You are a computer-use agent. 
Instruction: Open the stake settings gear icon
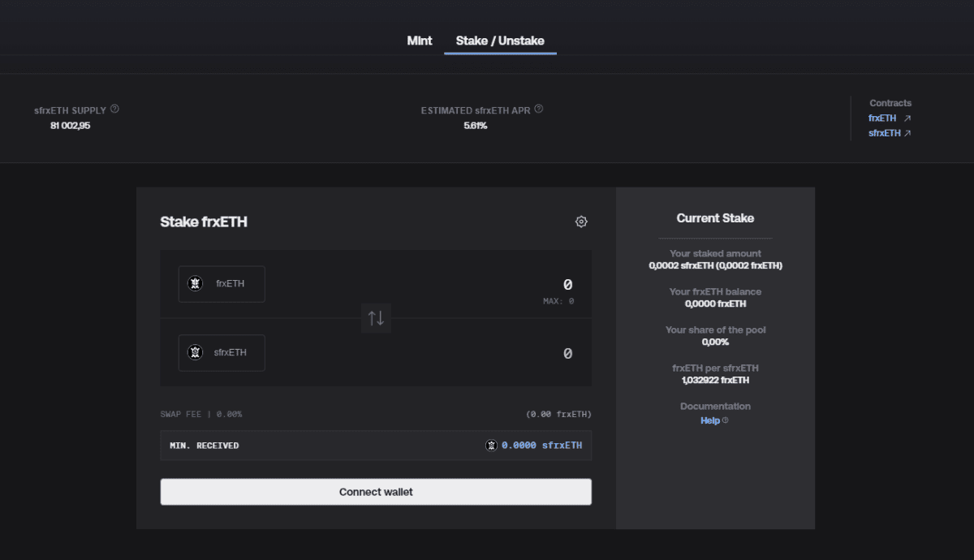(581, 222)
